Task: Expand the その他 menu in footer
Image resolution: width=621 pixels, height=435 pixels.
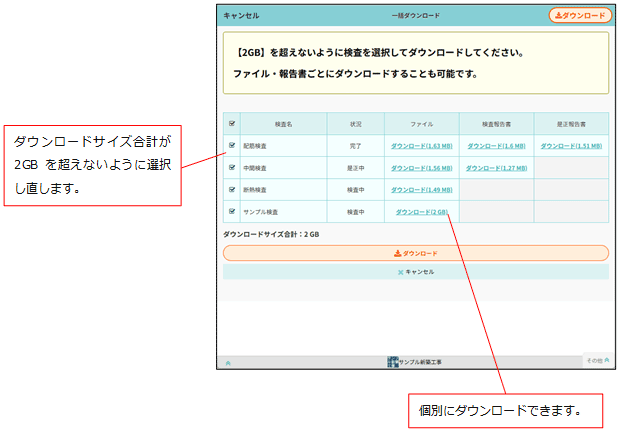Action: [x=598, y=360]
